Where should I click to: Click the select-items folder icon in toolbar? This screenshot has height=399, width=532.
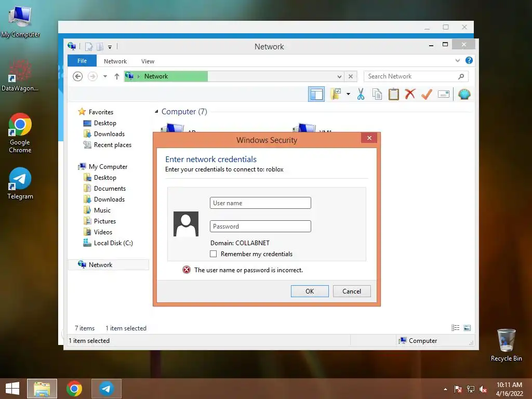point(336,95)
